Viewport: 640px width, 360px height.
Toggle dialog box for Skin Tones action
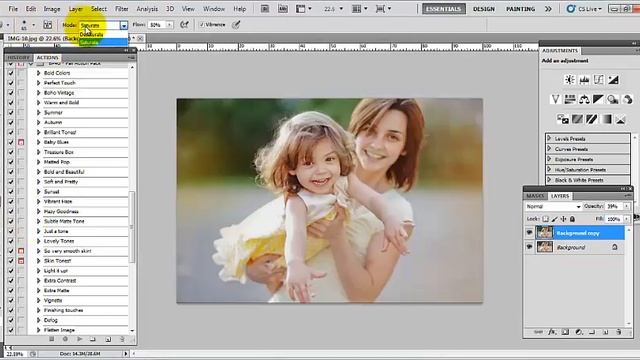[x=21, y=261]
